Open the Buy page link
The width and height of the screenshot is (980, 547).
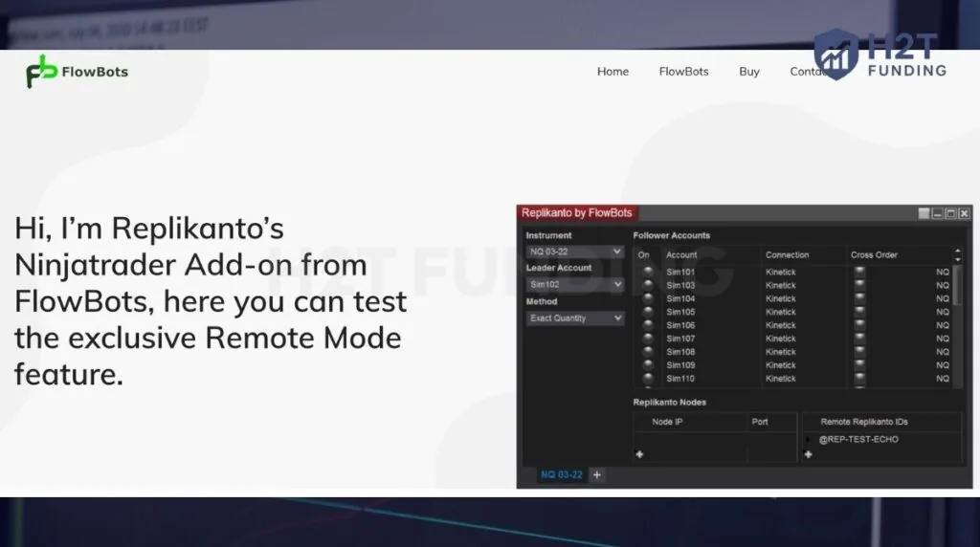pos(748,72)
